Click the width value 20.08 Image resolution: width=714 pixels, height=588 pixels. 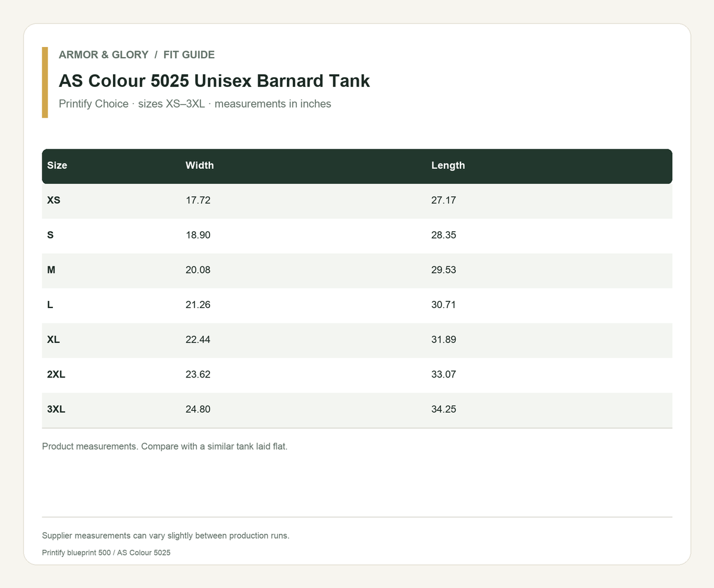click(198, 270)
